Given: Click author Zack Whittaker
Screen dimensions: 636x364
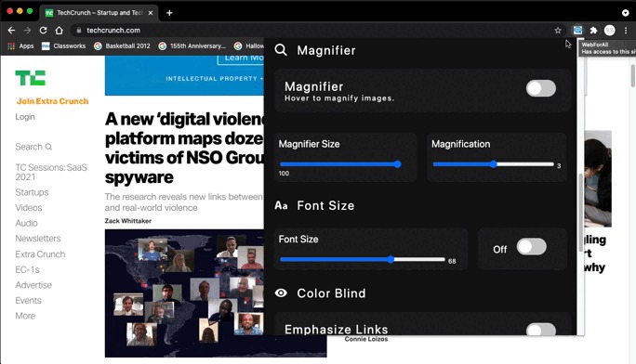Looking at the screenshot, I should (128, 221).
